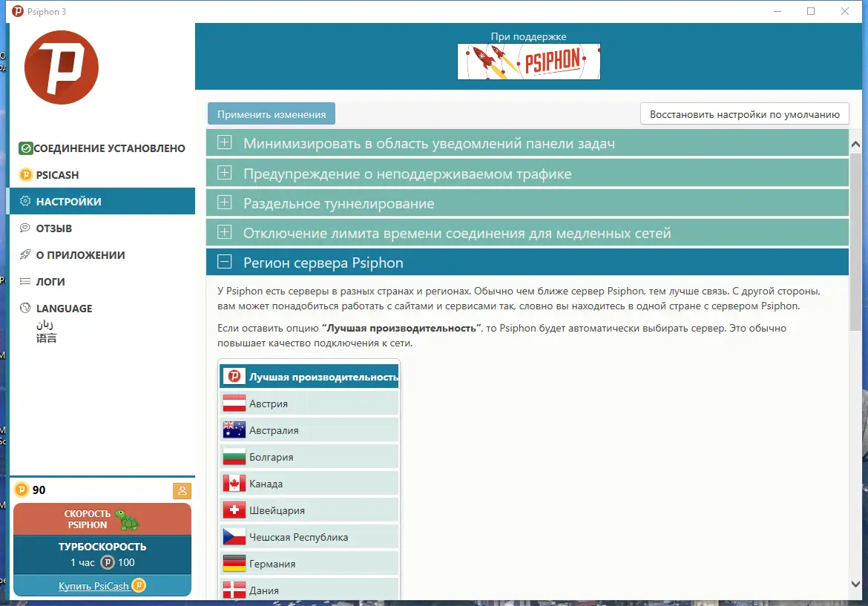
Task: Click the coin icon next to 100 price
Action: (108, 562)
